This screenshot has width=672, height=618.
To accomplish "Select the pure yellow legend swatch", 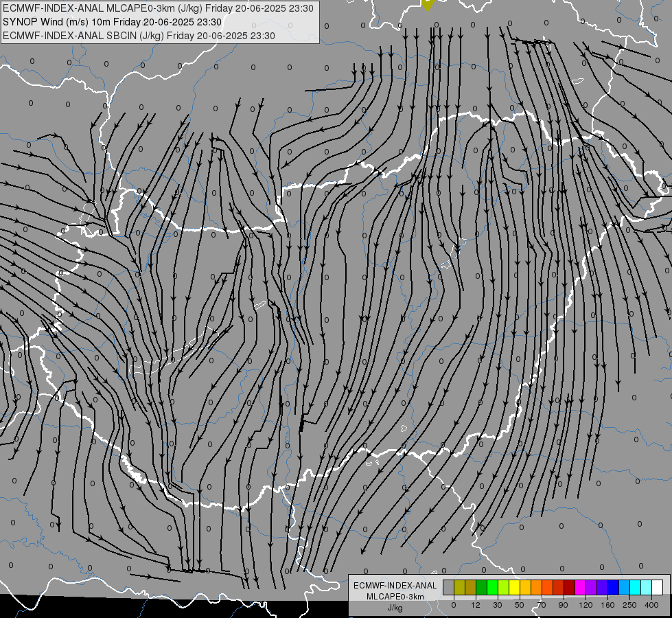I will [x=515, y=587].
